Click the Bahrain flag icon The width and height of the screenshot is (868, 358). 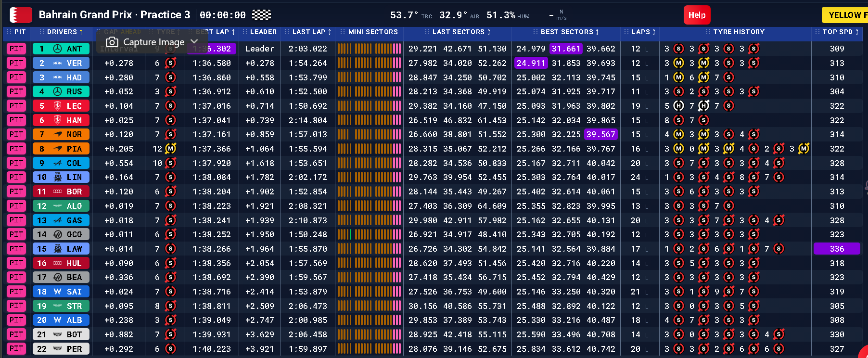(21, 15)
